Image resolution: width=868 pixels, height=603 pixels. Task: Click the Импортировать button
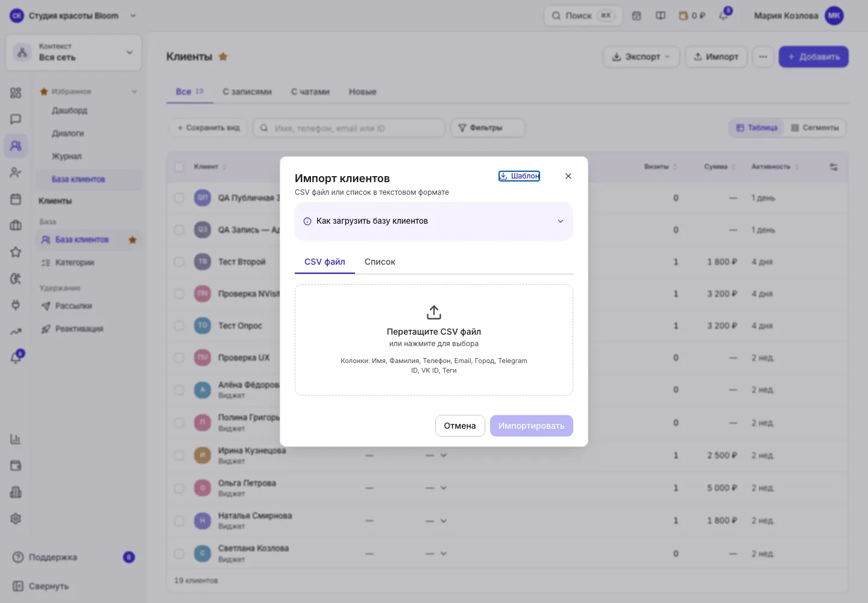pyautogui.click(x=532, y=426)
